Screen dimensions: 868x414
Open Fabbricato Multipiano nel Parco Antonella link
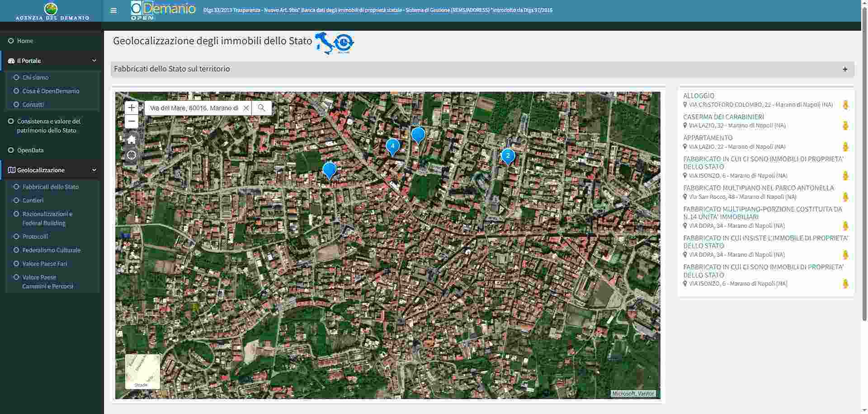coord(758,188)
